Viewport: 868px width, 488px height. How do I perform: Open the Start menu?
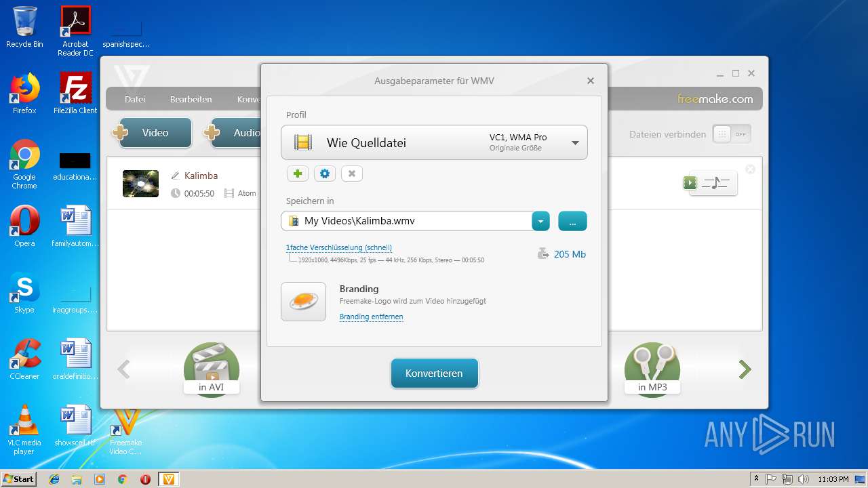[18, 479]
